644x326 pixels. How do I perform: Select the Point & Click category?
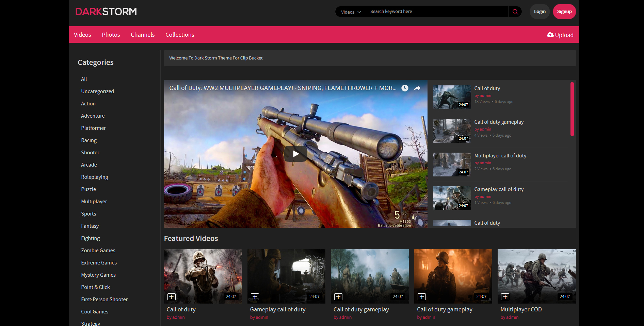[95, 287]
